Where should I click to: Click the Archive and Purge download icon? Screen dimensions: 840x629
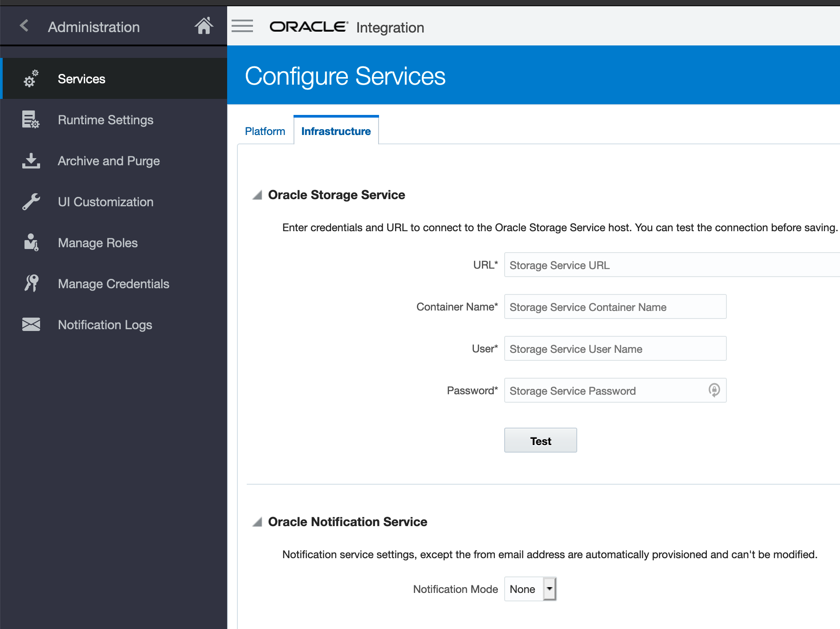point(31,161)
